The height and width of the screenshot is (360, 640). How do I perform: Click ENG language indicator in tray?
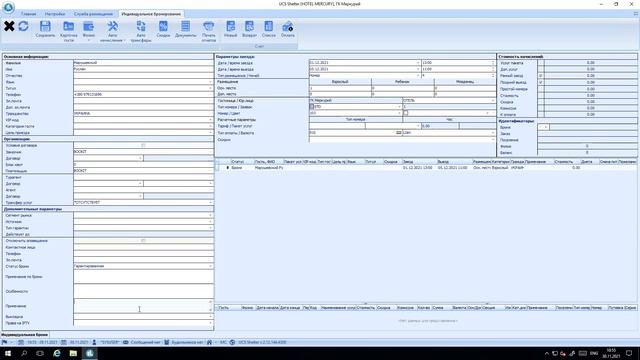(x=594, y=353)
